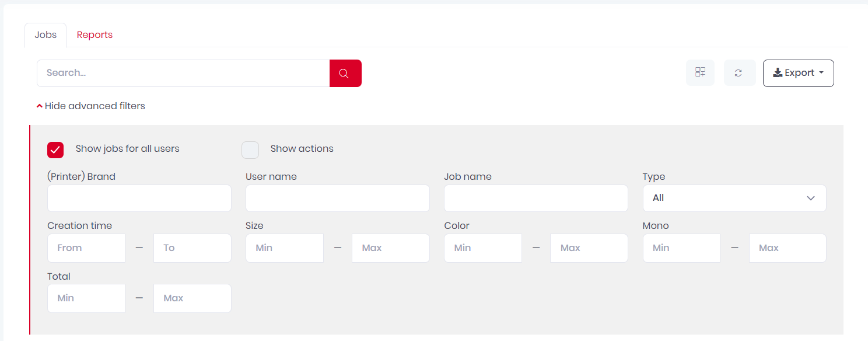Focus the Color Min field
The height and width of the screenshot is (341, 868).
(x=483, y=248)
